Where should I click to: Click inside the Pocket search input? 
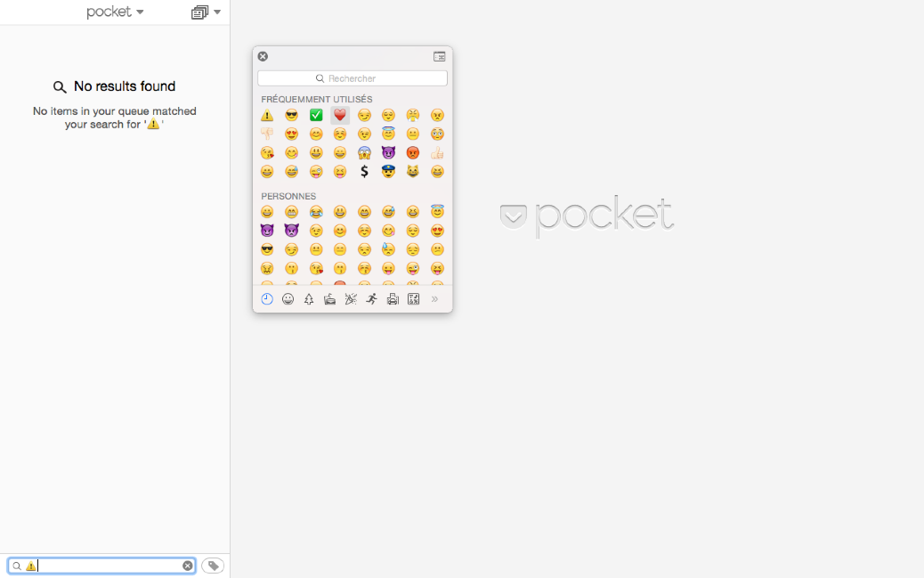tap(101, 566)
